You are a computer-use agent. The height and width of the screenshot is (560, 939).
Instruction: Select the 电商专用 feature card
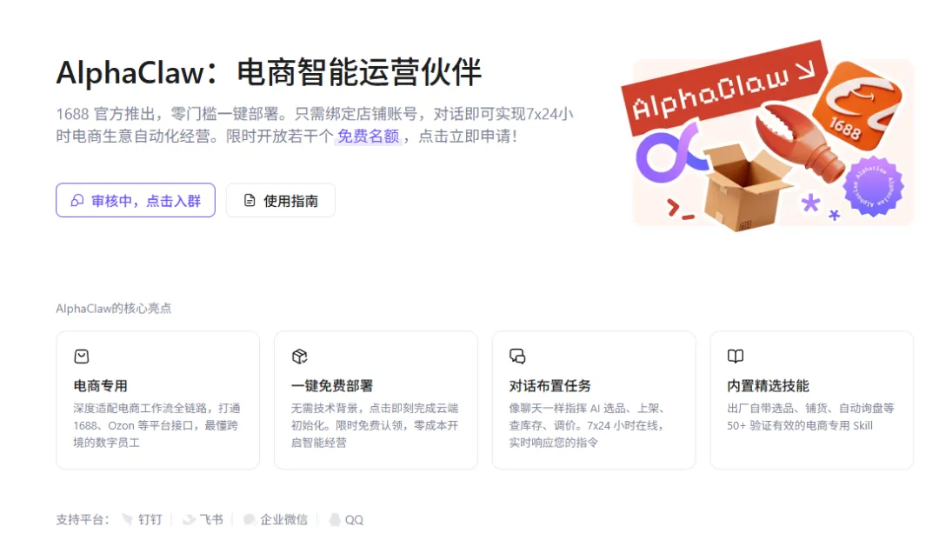click(157, 399)
